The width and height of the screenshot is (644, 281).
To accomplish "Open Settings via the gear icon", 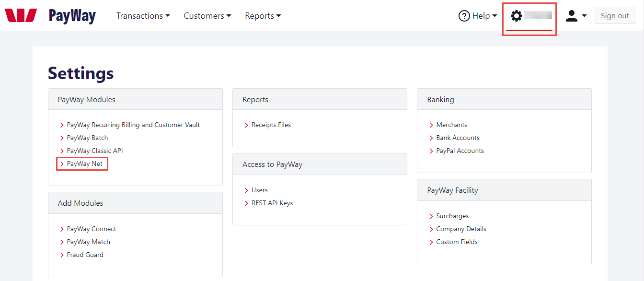I will [x=516, y=15].
